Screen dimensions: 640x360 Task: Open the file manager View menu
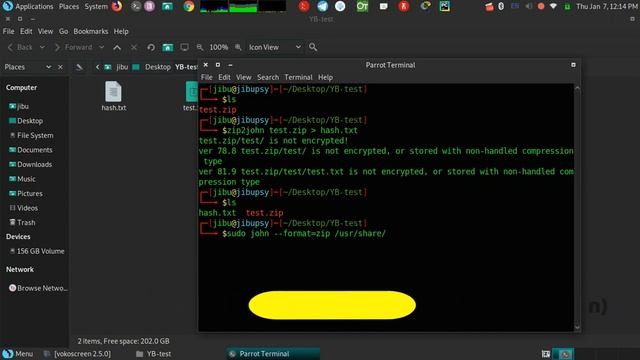[45, 31]
